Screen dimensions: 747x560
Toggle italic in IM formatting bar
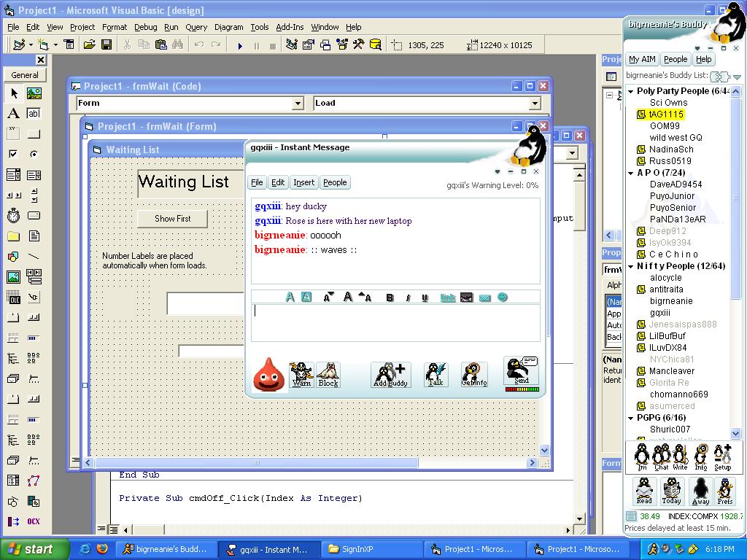click(x=408, y=297)
